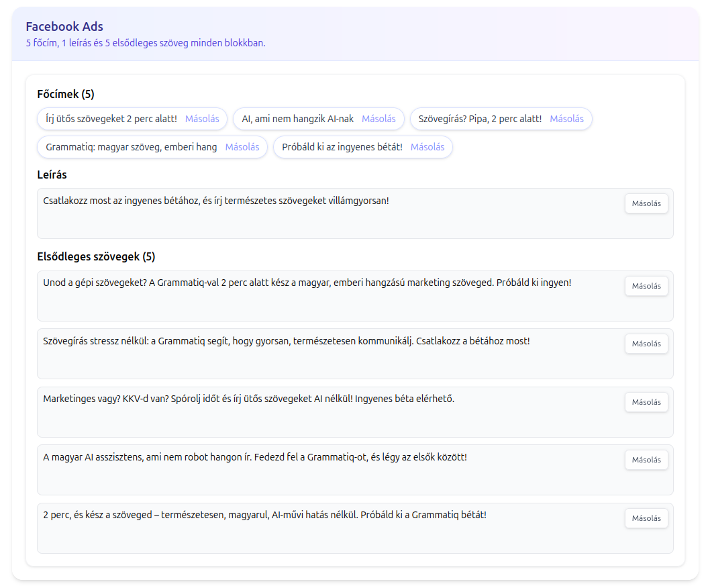
Task: Select the 'Grammatiq: magyar szöveg, emberi hang' chip text
Action: 131,147
